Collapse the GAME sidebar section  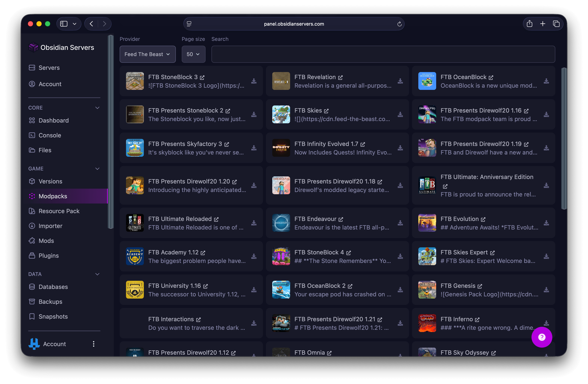pyautogui.click(x=97, y=169)
